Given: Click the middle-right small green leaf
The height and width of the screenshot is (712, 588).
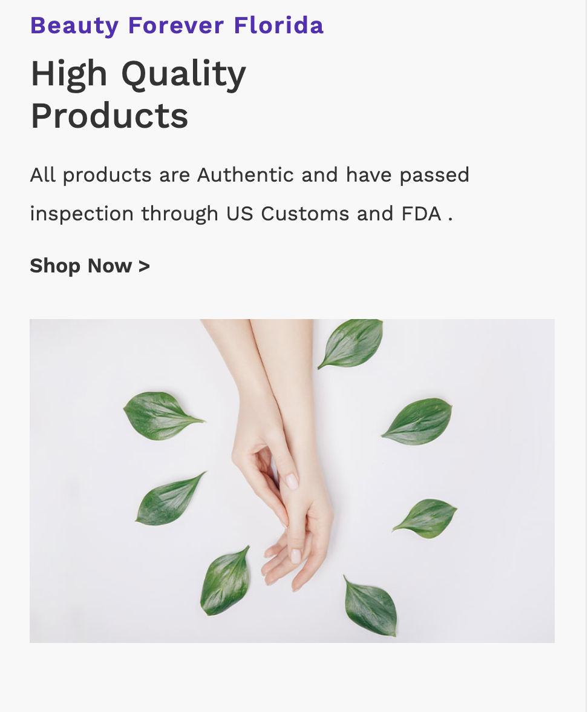Looking at the screenshot, I should 426,518.
